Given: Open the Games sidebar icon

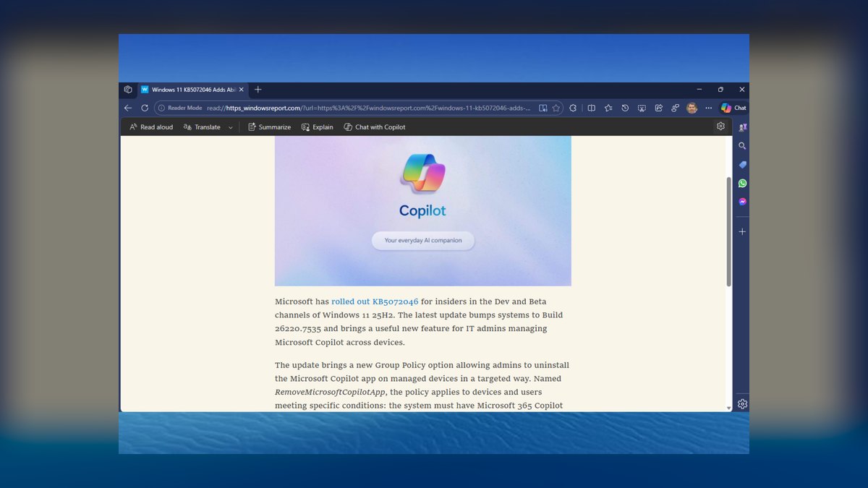Looking at the screenshot, I should click(742, 127).
